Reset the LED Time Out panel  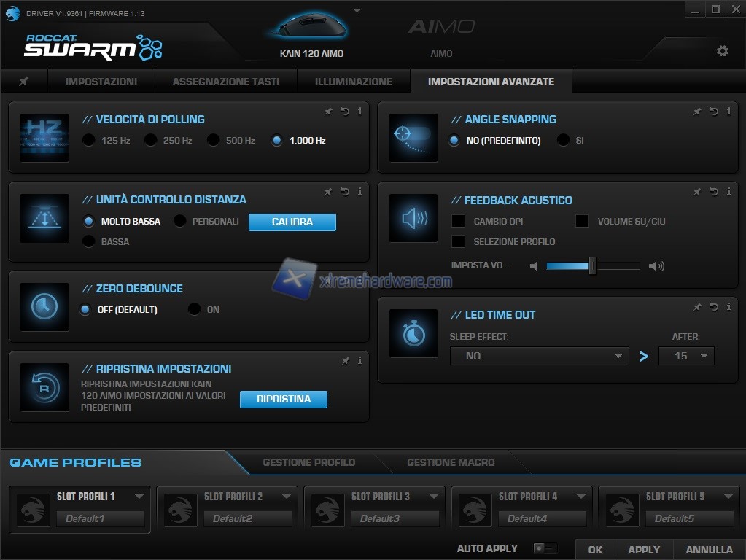click(714, 307)
